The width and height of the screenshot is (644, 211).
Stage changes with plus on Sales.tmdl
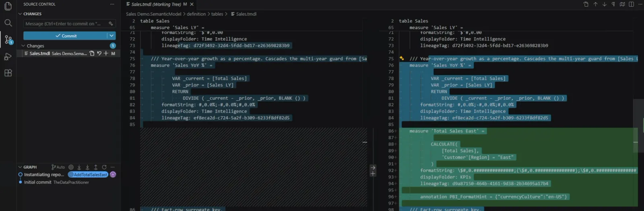click(x=106, y=53)
